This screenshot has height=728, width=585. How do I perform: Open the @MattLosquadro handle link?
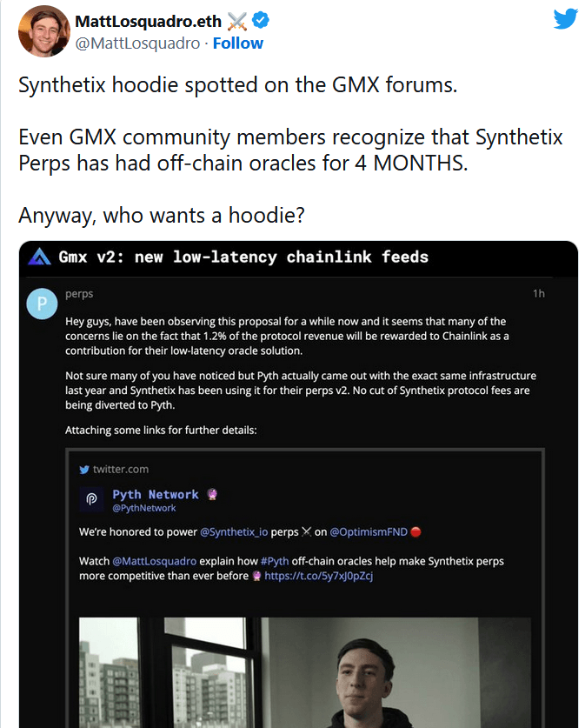point(137,43)
